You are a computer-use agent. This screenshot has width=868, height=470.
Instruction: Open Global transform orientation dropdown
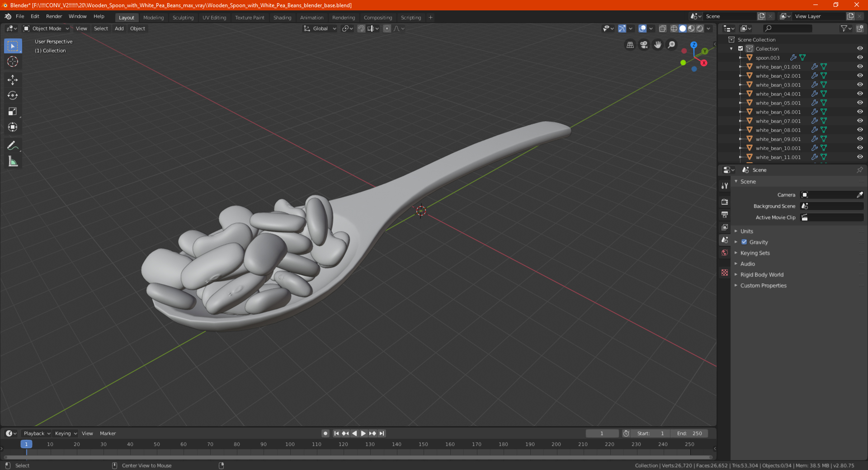(x=320, y=28)
